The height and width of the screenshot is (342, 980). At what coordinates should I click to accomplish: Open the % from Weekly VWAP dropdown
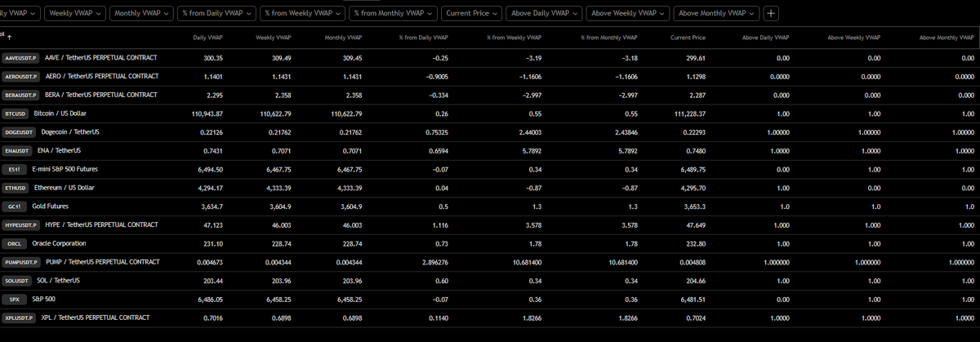[303, 14]
